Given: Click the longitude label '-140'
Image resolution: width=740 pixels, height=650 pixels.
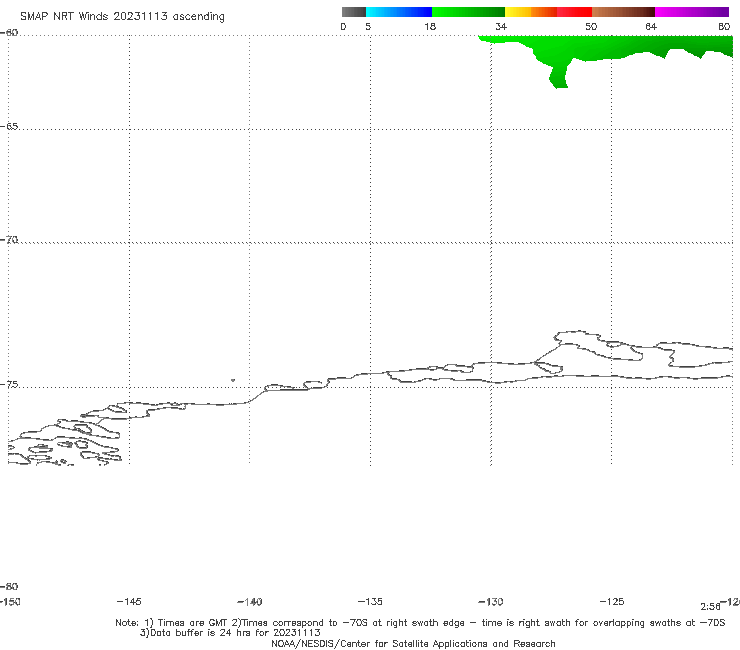Looking at the screenshot, I should [x=250, y=601].
